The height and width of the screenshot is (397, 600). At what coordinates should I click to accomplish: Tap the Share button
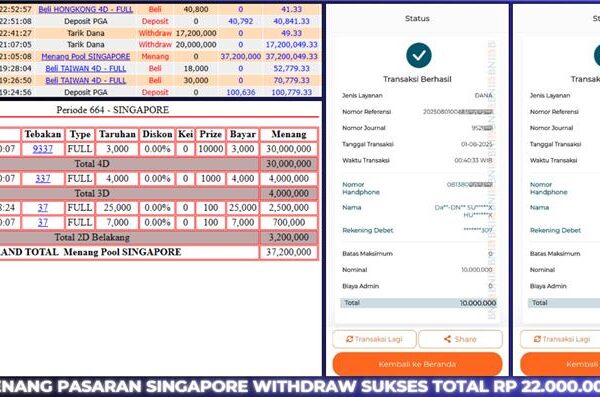pos(460,339)
